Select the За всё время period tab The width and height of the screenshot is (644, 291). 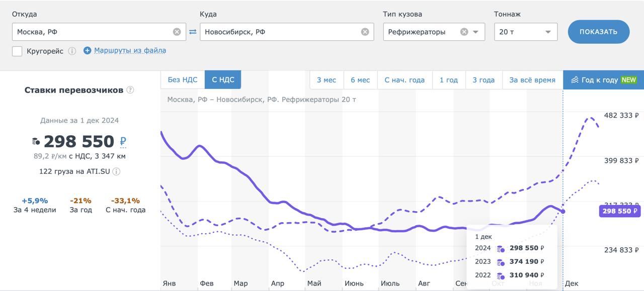532,80
